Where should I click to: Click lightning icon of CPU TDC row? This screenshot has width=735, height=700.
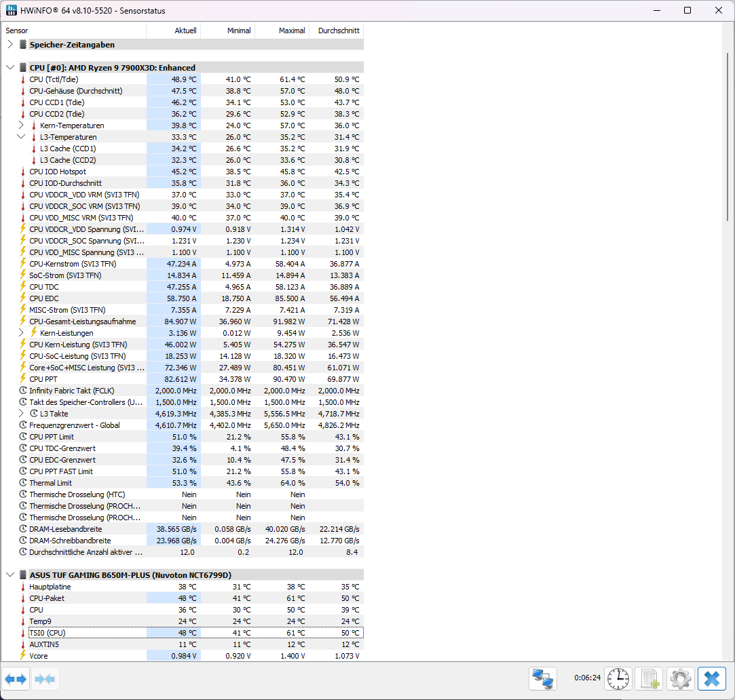coord(22,286)
